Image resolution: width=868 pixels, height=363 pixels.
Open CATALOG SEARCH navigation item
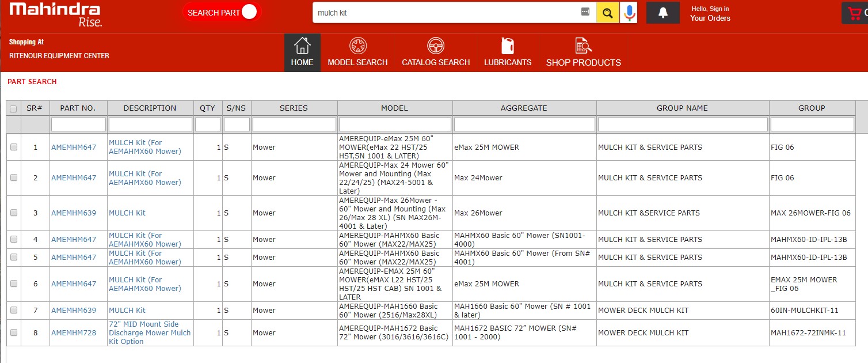[x=436, y=52]
